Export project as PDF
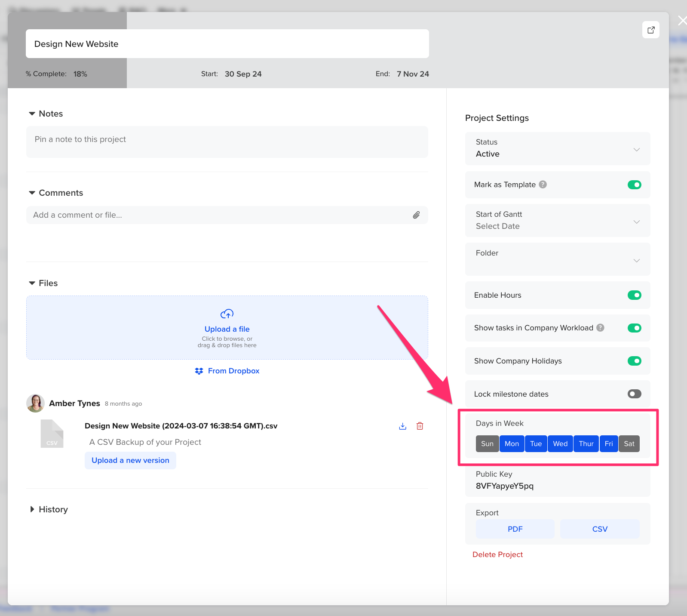The image size is (687, 616). pos(515,529)
